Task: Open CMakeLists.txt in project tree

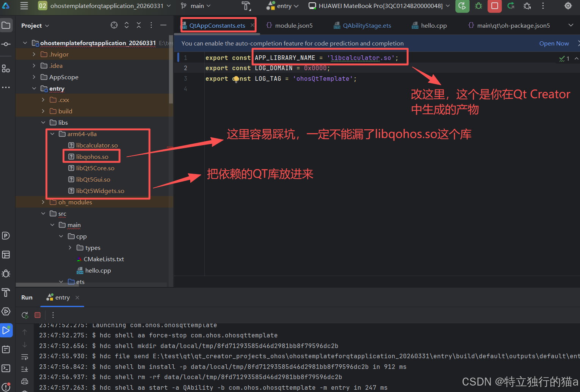Action: click(100, 259)
